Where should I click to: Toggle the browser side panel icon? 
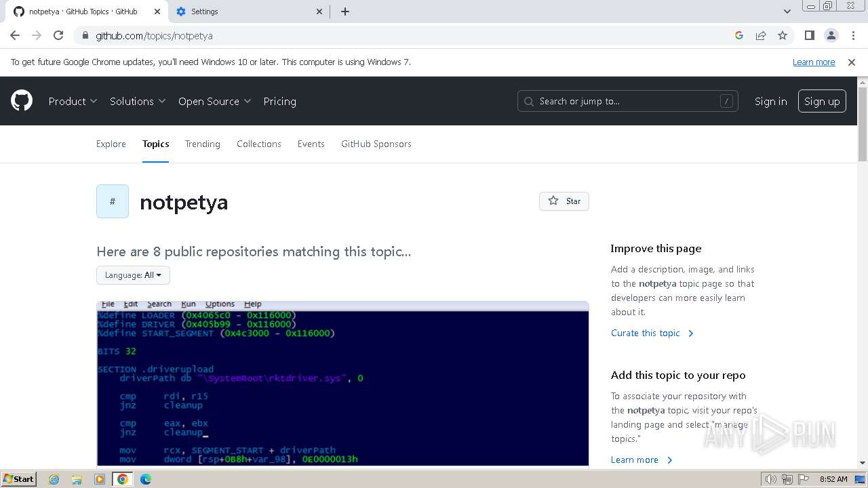coord(809,35)
